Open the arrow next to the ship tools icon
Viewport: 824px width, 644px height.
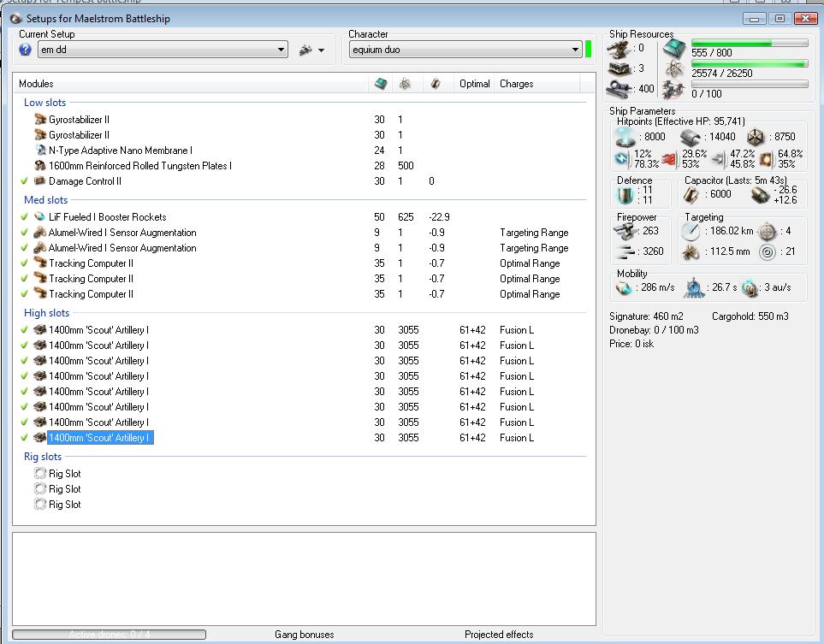[x=321, y=50]
